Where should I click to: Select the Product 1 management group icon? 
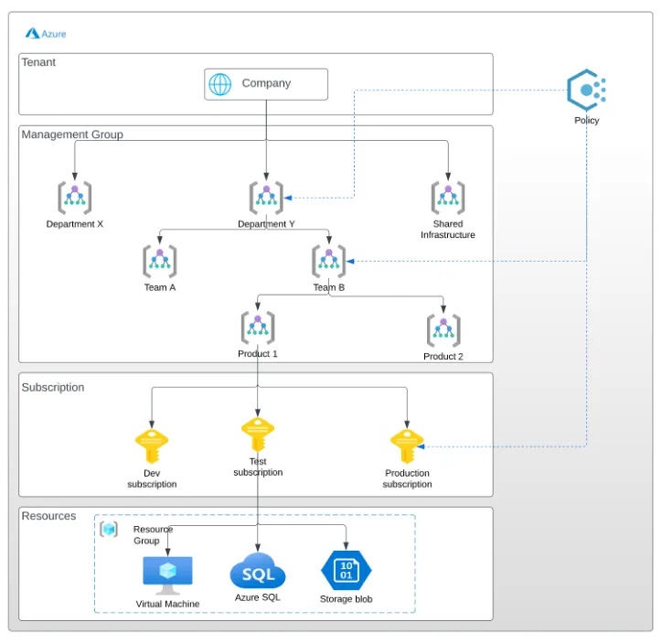point(258,327)
